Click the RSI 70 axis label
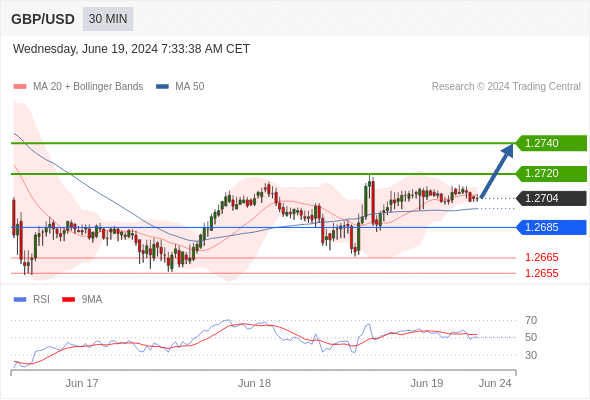This screenshot has width=590, height=400. tap(531, 320)
